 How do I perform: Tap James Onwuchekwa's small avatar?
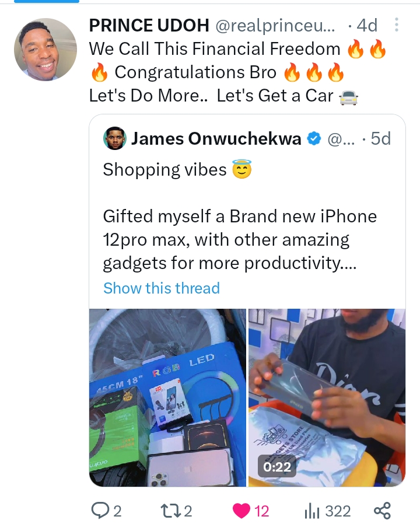[x=115, y=138]
